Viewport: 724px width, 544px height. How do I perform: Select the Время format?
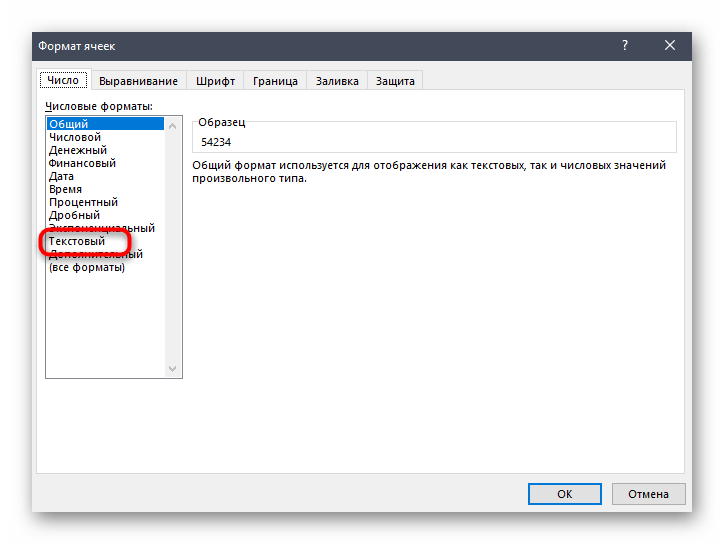coord(105,189)
